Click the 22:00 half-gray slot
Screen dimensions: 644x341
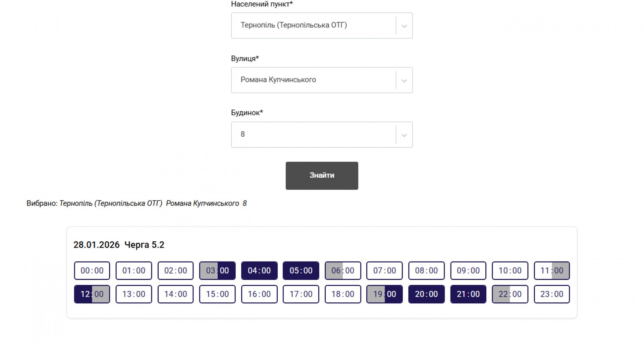pos(510,294)
